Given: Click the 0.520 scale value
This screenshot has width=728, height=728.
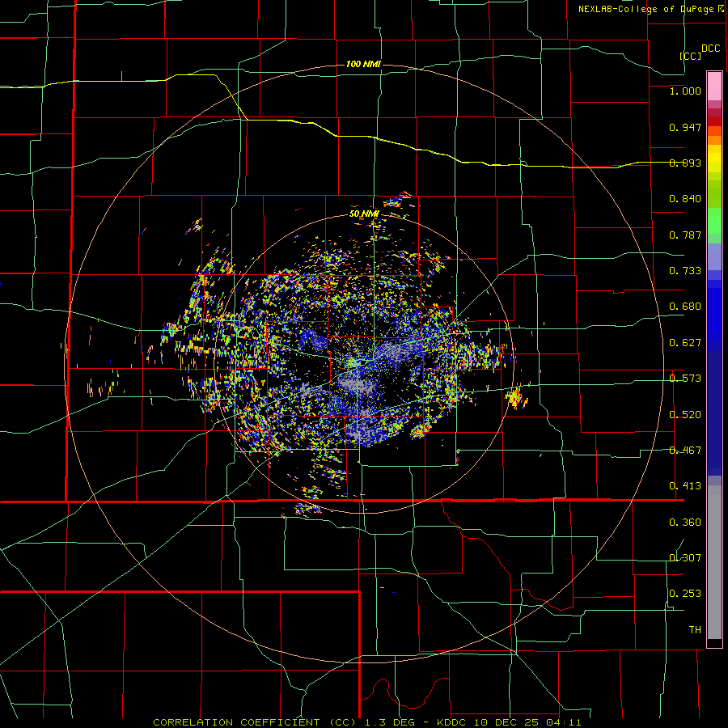Looking at the screenshot, I should click(x=685, y=415).
